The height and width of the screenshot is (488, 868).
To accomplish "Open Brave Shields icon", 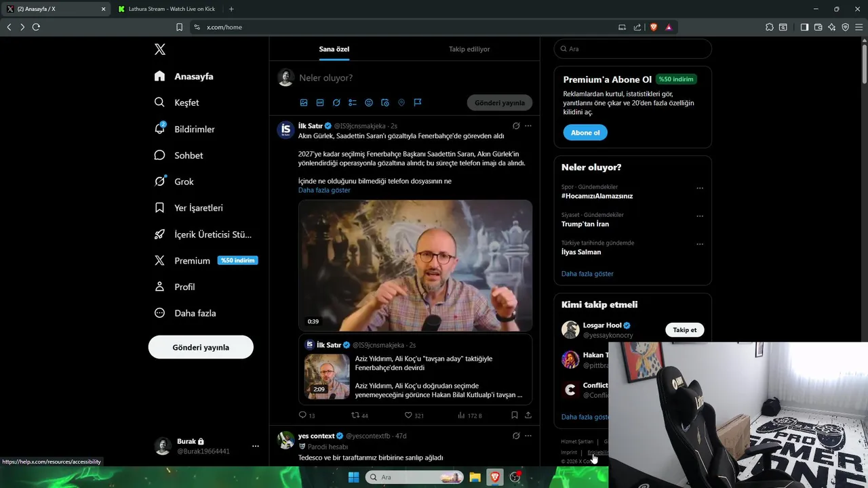I will coord(653,27).
